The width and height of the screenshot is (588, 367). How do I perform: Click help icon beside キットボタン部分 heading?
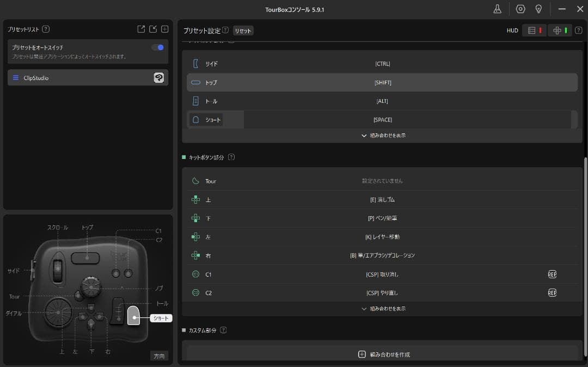[x=231, y=157]
